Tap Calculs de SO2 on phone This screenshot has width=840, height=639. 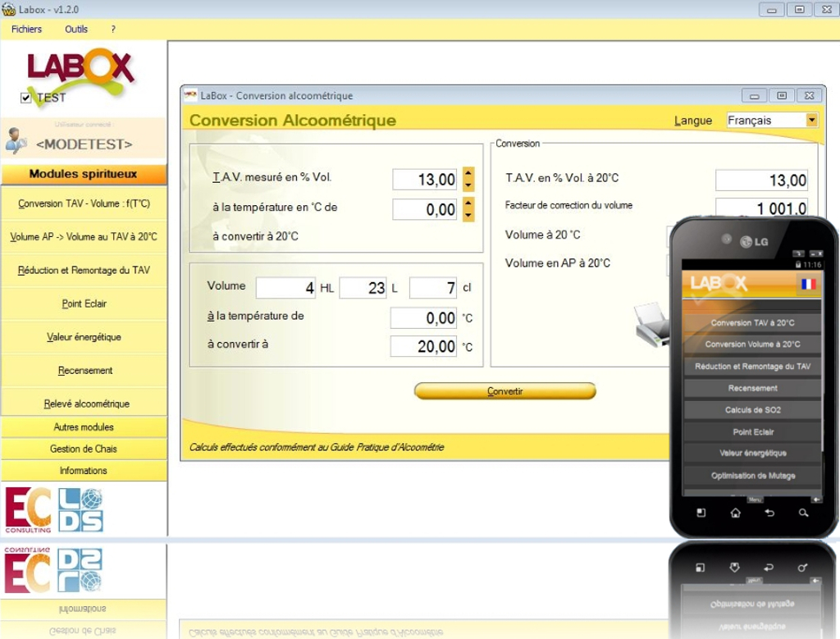point(753,410)
